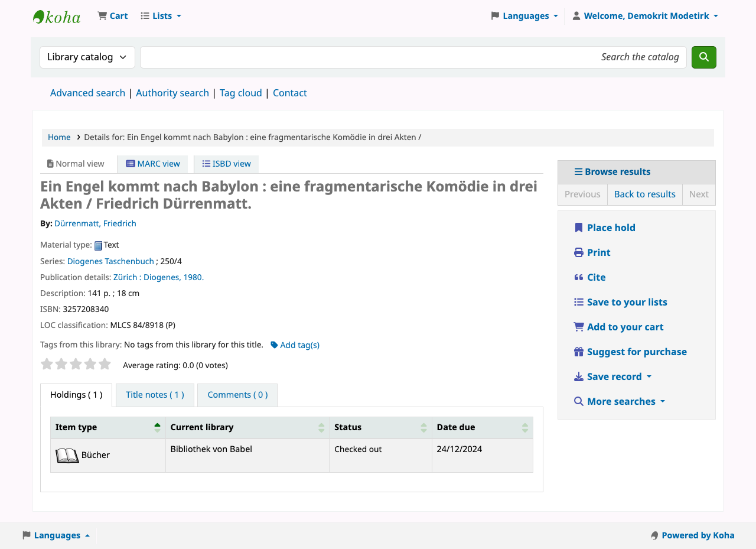The image size is (756, 549).
Task: Click the Koha logo
Action: (57, 17)
